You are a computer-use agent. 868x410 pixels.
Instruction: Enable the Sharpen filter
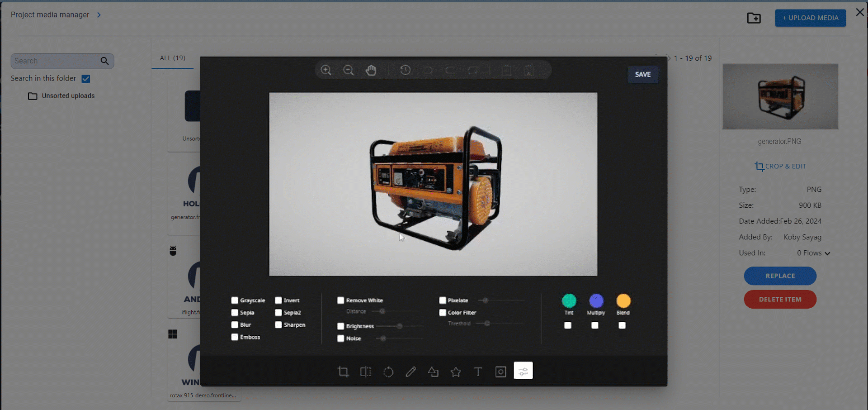(278, 324)
